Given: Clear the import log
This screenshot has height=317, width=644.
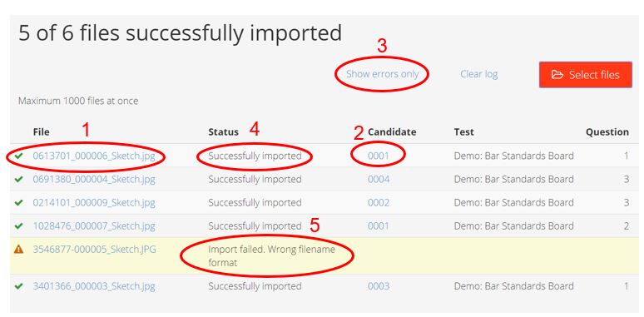Looking at the screenshot, I should click(x=479, y=74).
